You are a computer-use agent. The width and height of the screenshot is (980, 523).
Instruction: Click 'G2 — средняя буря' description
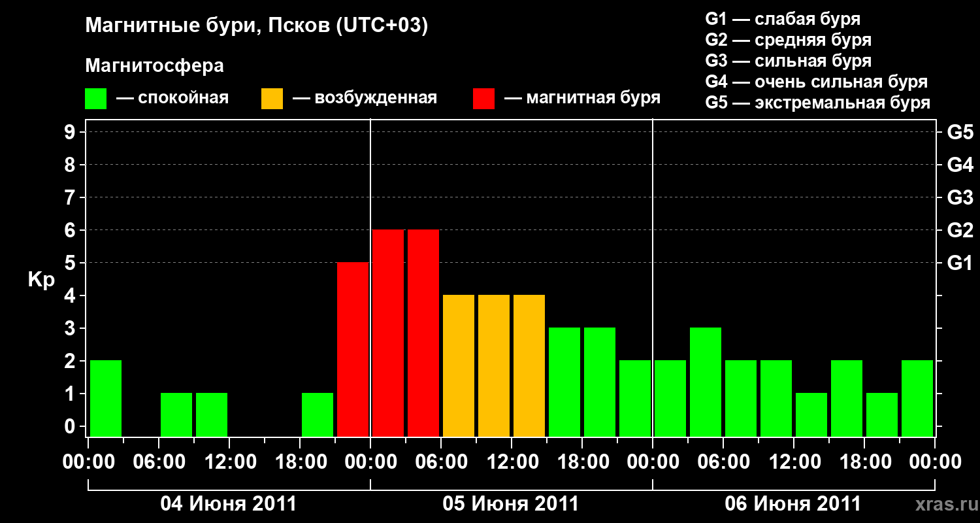(789, 40)
